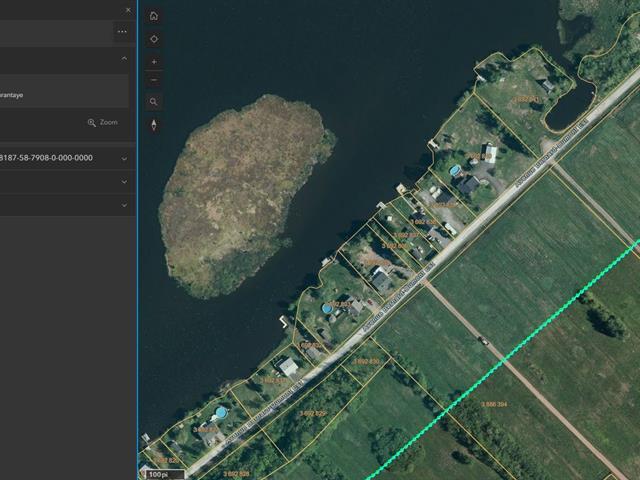Click the 100 pi scale bar
Screen dimensions: 640x480
click(158, 474)
